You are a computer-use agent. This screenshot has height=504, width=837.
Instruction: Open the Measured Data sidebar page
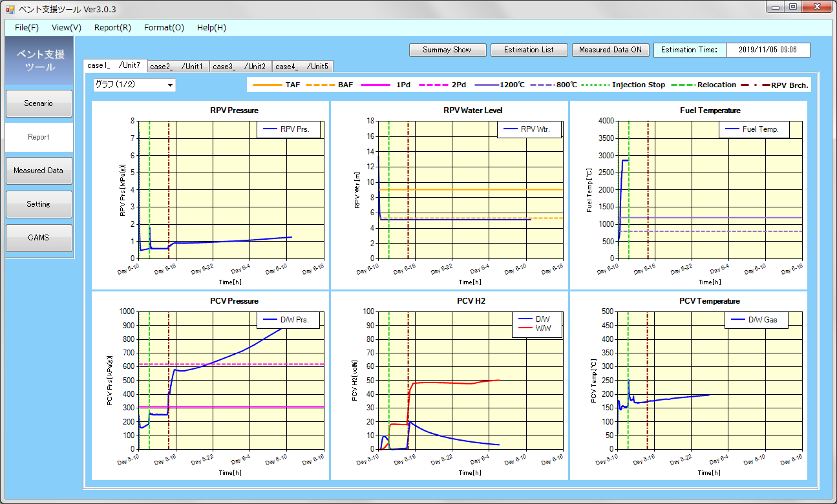click(39, 171)
